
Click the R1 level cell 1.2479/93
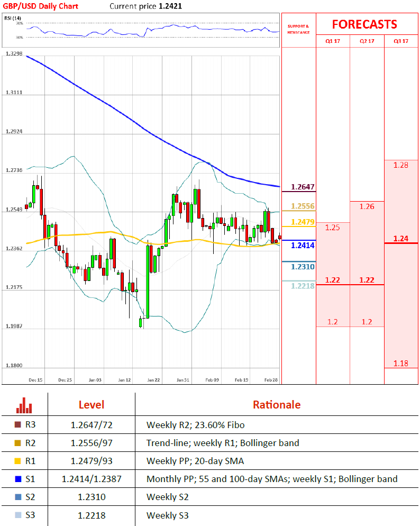click(92, 461)
